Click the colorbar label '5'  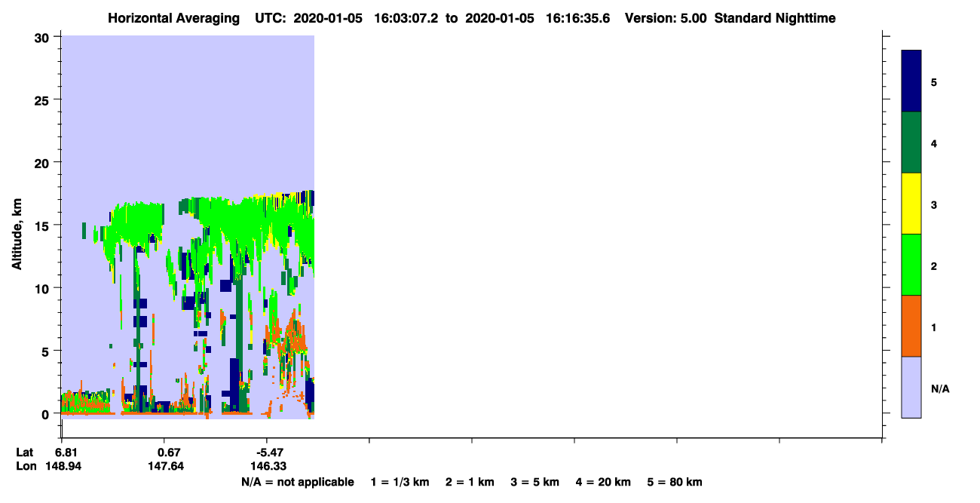click(x=934, y=82)
